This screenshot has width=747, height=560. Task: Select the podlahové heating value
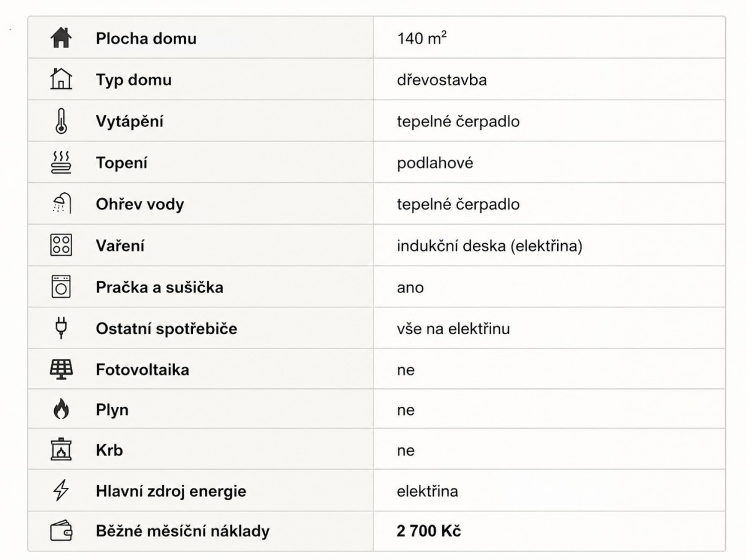click(x=435, y=163)
